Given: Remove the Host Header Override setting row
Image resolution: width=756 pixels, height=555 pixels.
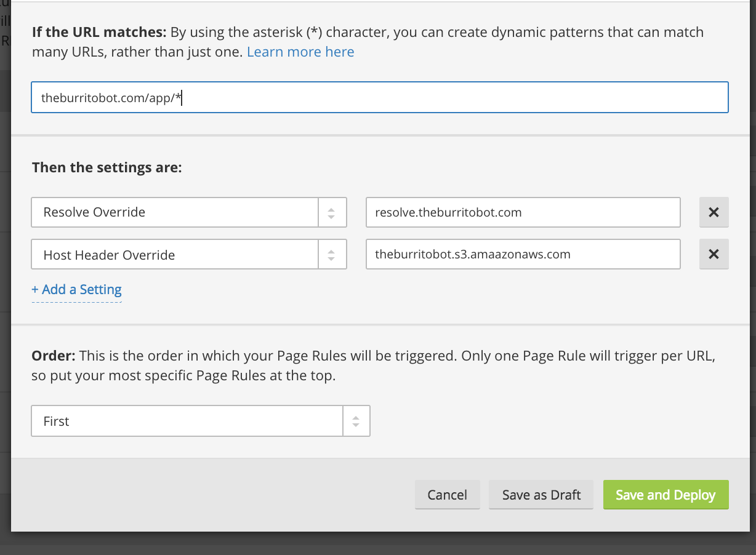Looking at the screenshot, I should tap(714, 254).
